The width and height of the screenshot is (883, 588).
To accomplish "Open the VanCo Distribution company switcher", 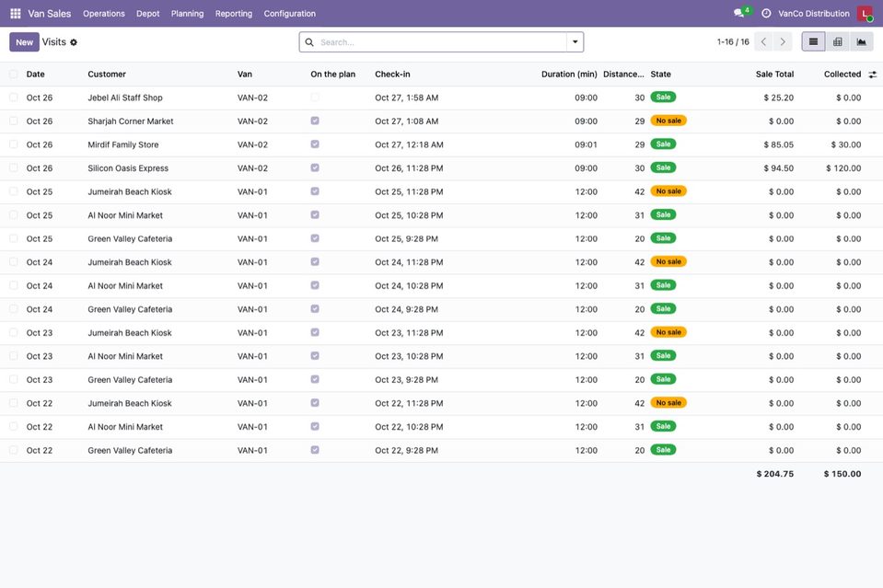I will (x=814, y=14).
